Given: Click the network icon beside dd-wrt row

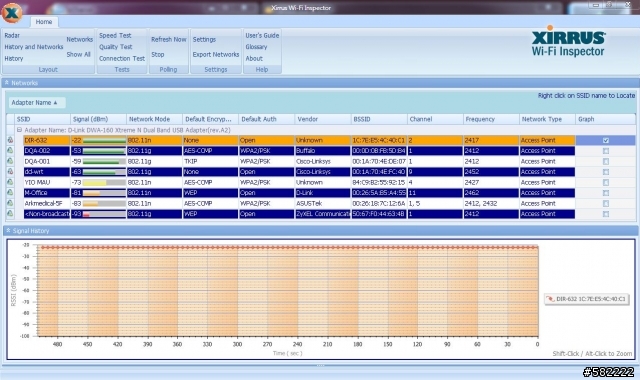Looking at the screenshot, I should 10,171.
